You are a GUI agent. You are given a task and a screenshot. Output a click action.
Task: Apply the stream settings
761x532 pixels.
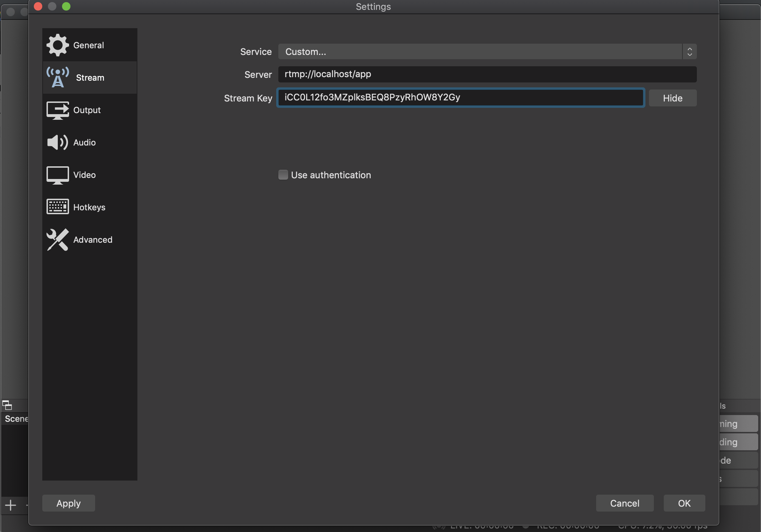[x=68, y=503]
